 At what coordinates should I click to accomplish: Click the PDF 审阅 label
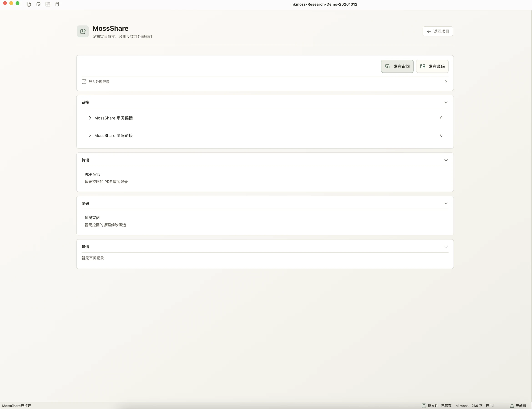click(93, 175)
